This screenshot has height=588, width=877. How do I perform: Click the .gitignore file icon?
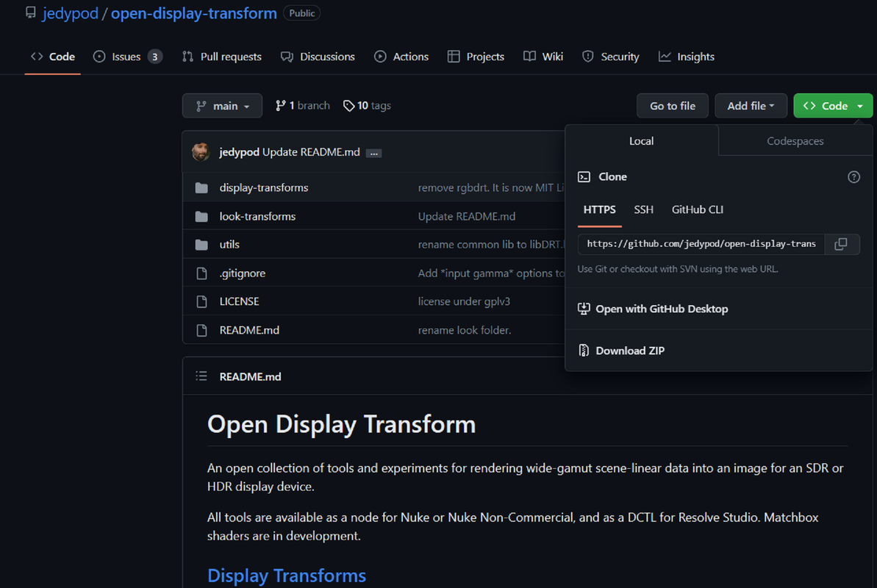click(x=202, y=273)
